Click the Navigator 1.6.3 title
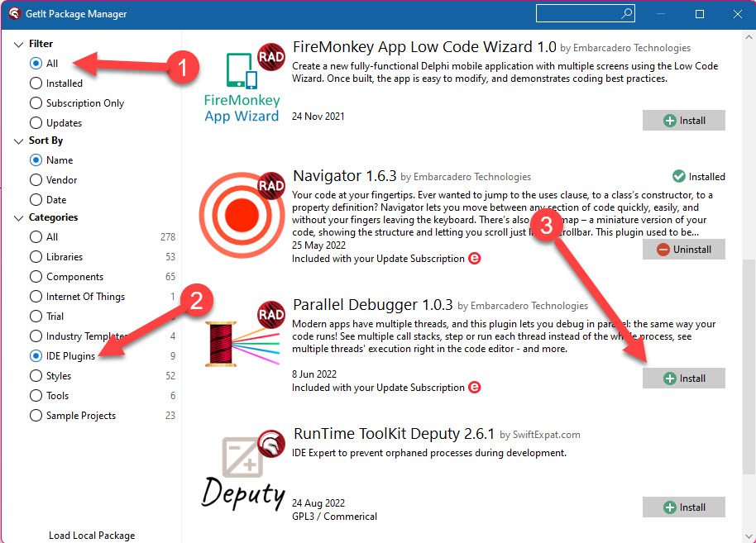This screenshot has width=756, height=543. (x=345, y=176)
